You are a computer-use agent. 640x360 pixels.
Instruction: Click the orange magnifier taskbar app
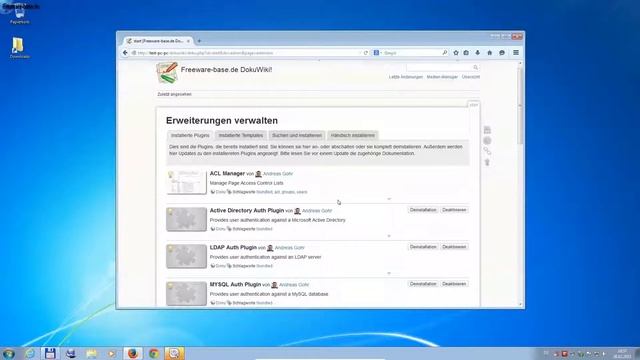[175, 353]
